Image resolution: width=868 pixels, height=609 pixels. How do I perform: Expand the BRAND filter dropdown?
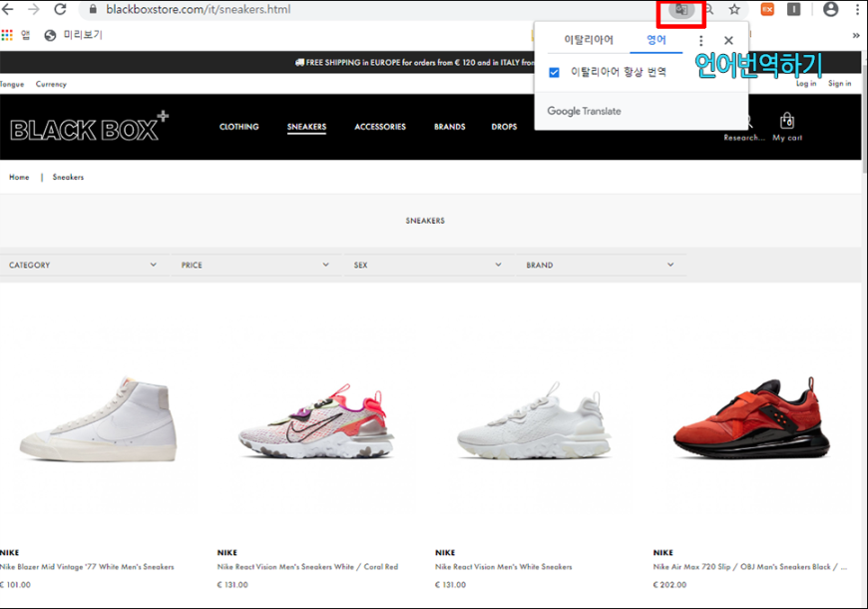tap(600, 265)
